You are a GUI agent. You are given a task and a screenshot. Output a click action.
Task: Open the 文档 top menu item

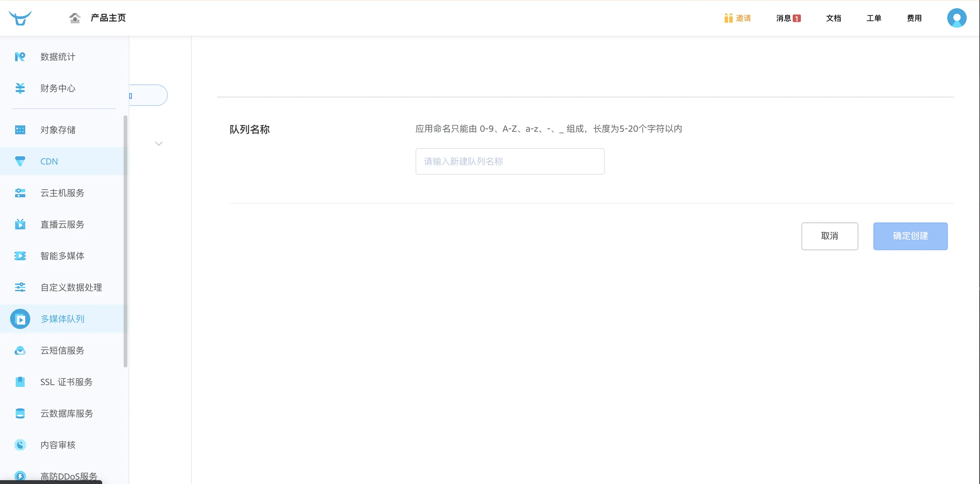tap(833, 18)
